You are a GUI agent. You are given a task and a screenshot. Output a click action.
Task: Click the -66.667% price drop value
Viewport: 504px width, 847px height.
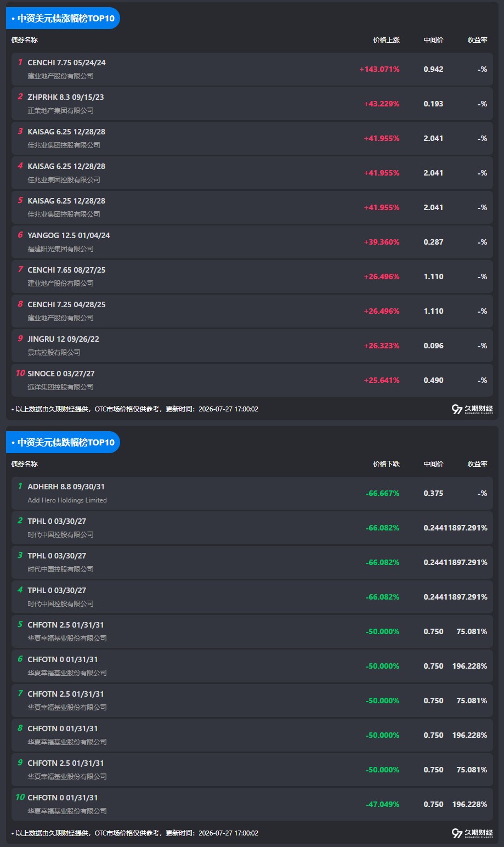pos(383,493)
